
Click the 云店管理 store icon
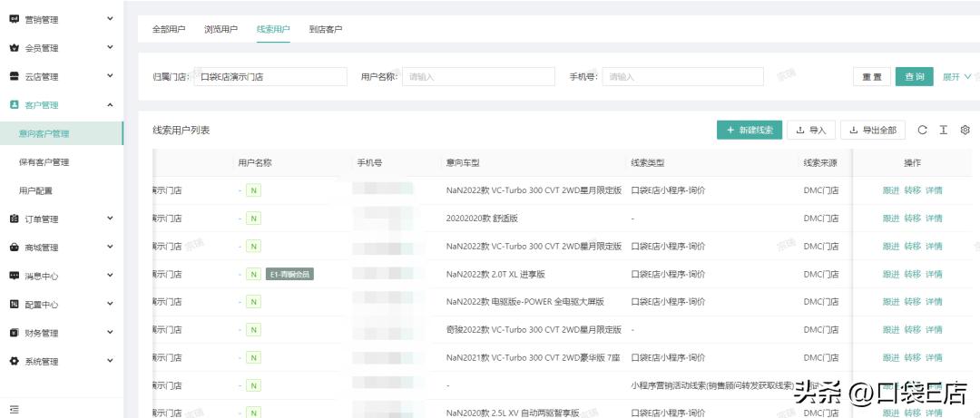pyautogui.click(x=15, y=76)
